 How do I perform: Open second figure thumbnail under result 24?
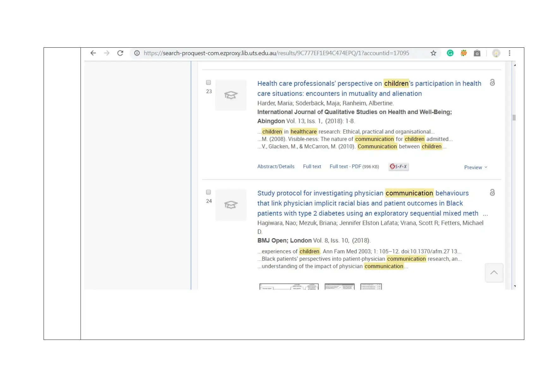click(x=340, y=286)
